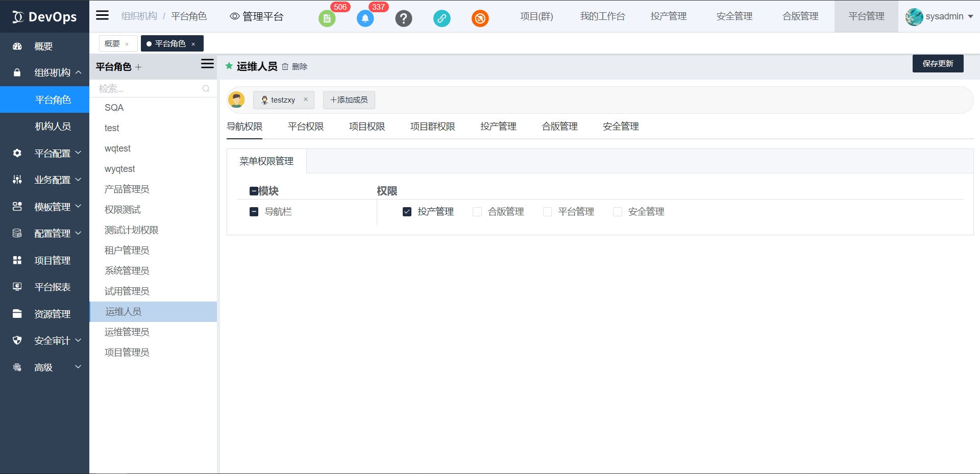Click the green document icon with 506 badge
Viewport: 980px width, 474px height.
coord(327,19)
